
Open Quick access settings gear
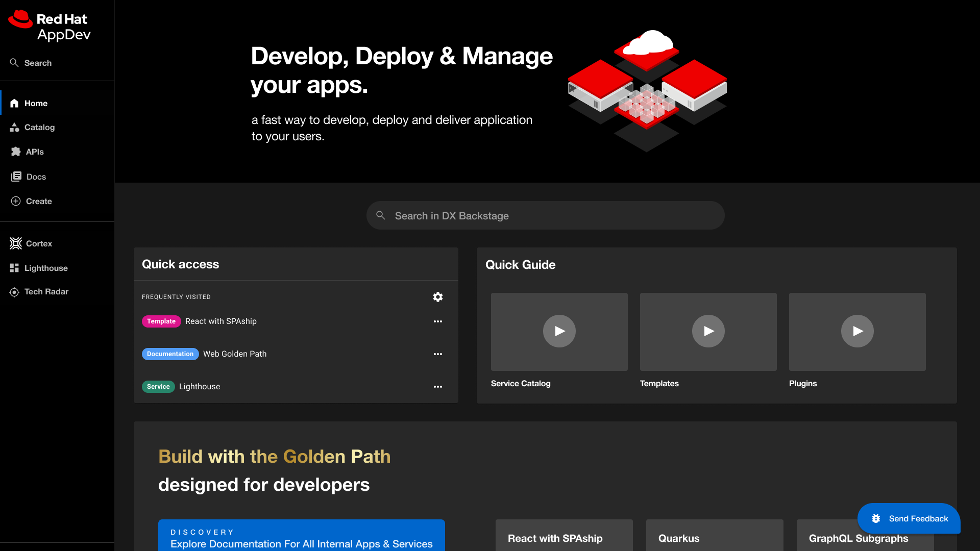(x=438, y=297)
